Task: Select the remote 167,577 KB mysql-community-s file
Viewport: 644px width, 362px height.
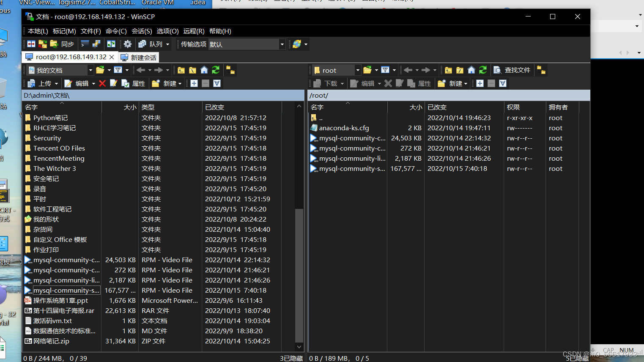Action: click(352, 168)
